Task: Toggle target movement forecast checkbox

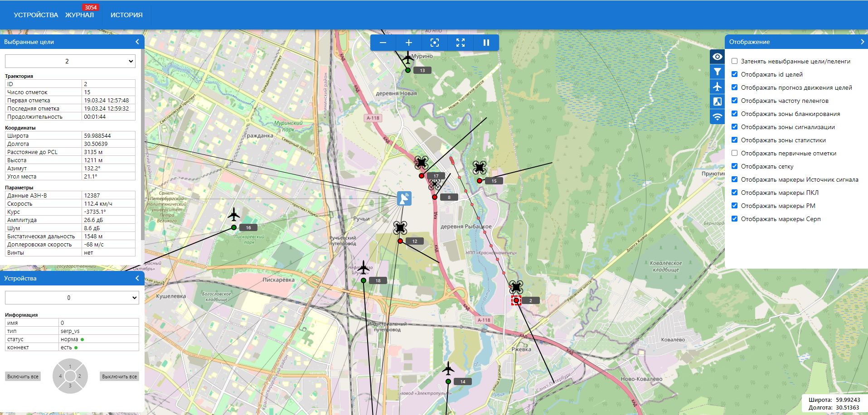Action: (x=734, y=87)
